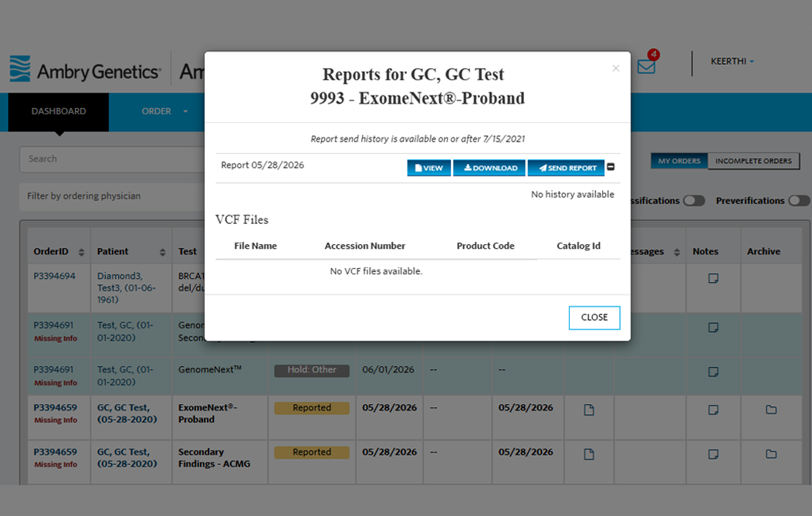Sort table by Messages column arrows
The height and width of the screenshot is (516, 812).
tap(677, 253)
